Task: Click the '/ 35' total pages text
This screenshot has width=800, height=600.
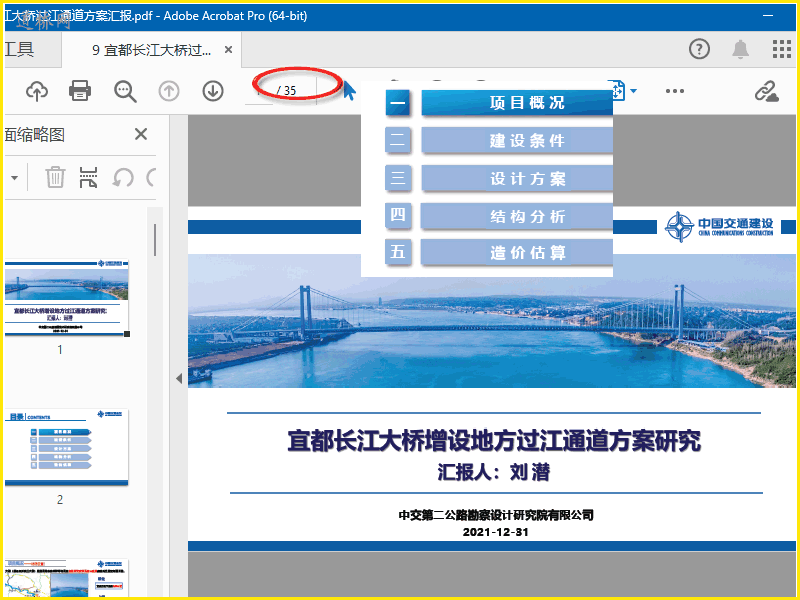Action: pyautogui.click(x=286, y=91)
